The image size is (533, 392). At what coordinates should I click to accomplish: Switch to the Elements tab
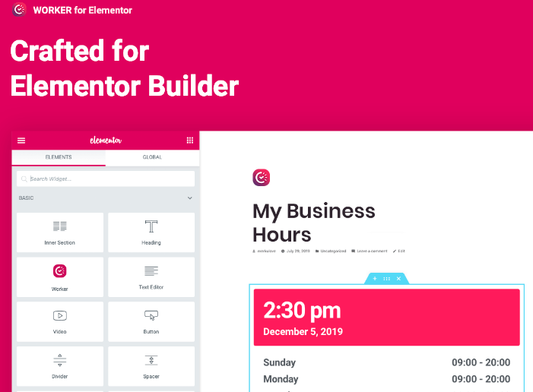coord(59,157)
